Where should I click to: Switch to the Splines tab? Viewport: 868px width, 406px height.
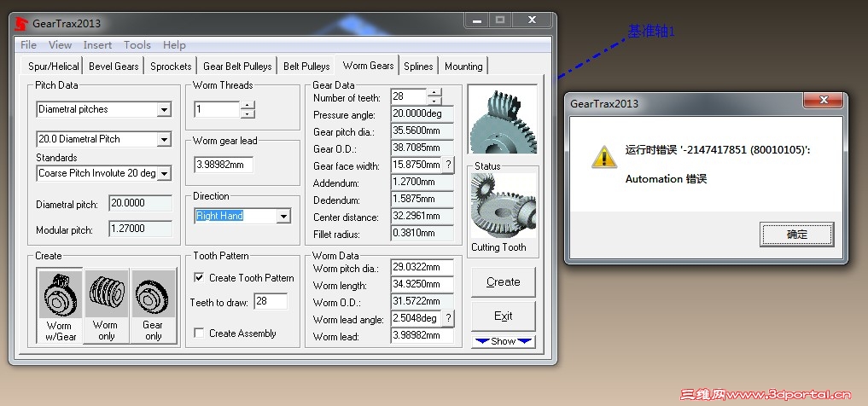coord(418,67)
